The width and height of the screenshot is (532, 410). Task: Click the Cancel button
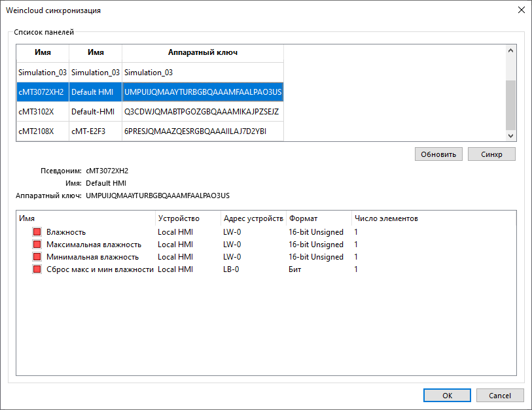click(500, 395)
